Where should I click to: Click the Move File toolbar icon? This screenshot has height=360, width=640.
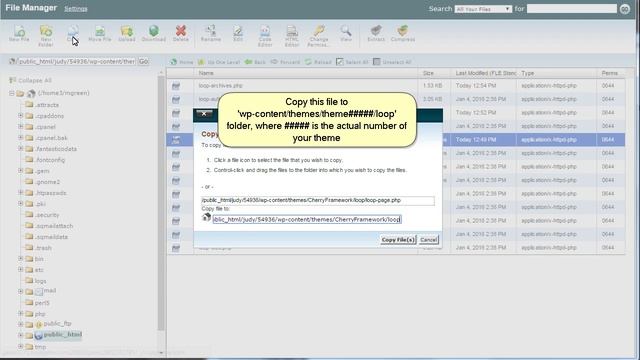point(100,33)
